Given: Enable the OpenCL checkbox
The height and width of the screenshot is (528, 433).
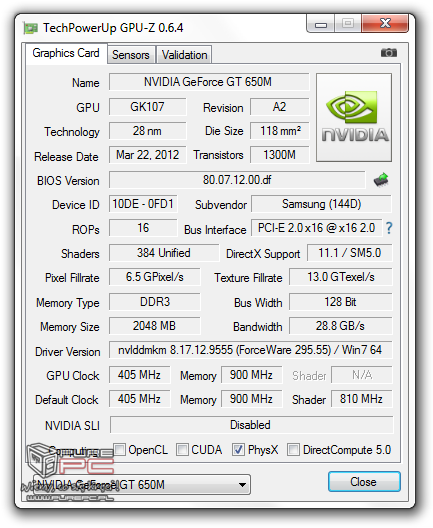Looking at the screenshot, I should (x=119, y=450).
